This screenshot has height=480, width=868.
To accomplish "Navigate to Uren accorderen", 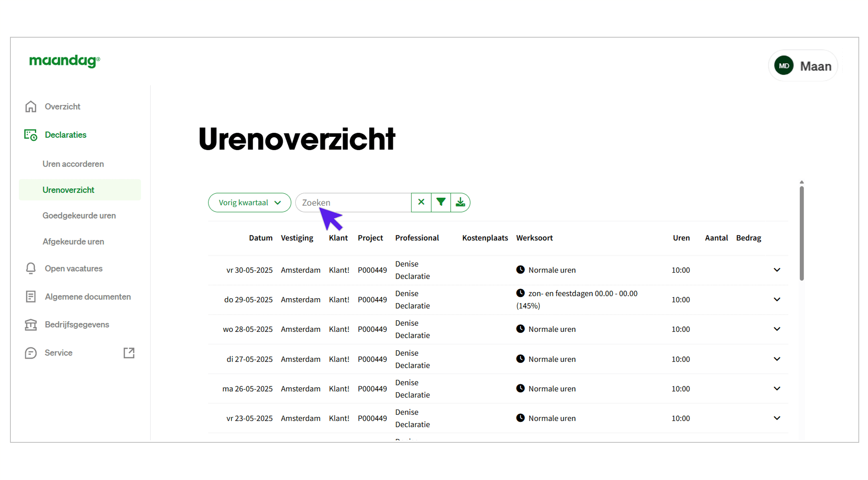I will (73, 164).
